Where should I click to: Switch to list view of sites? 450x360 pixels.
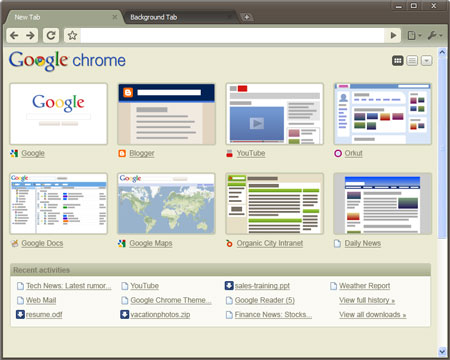click(412, 61)
